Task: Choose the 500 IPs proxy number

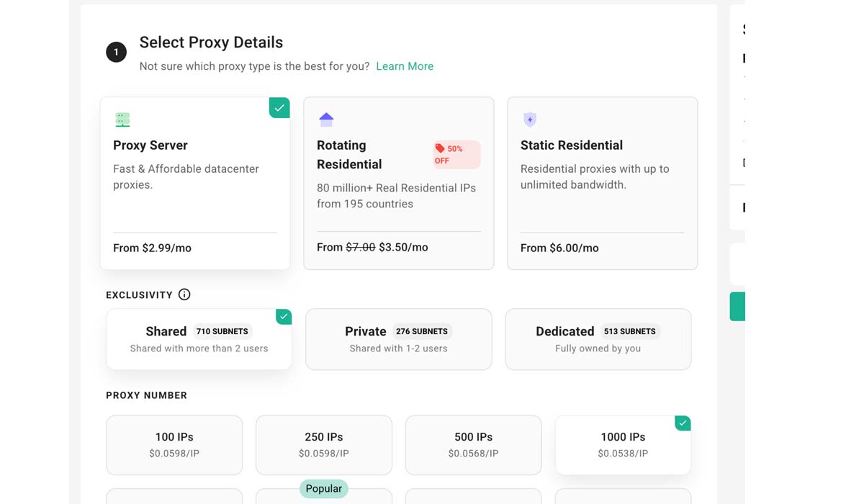Action: point(474,444)
